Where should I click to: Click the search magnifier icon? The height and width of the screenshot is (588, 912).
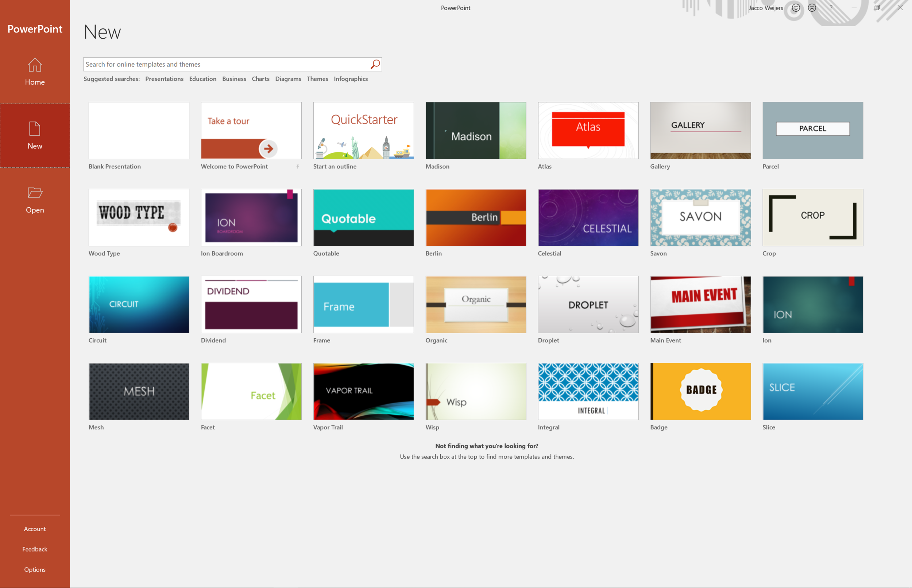[x=375, y=64]
